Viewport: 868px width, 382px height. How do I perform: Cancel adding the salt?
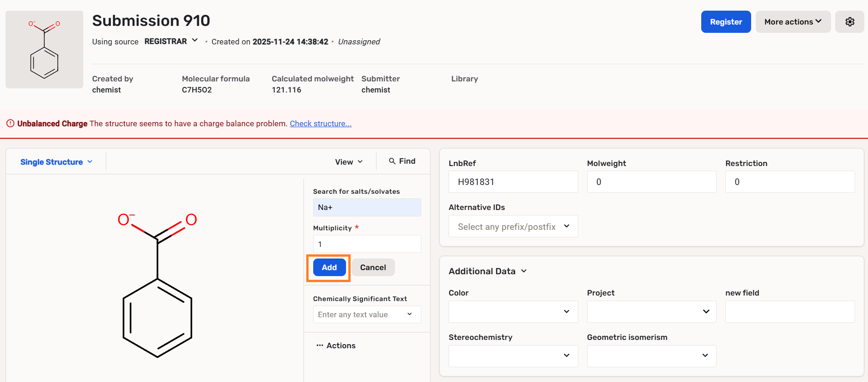[373, 267]
